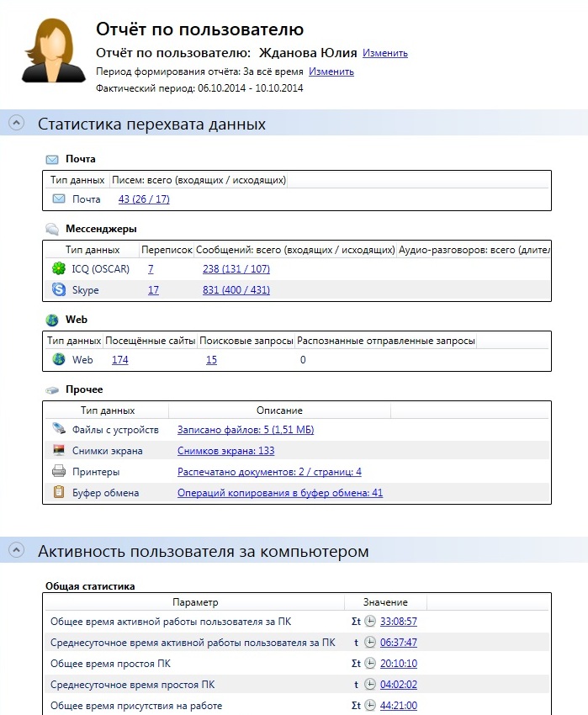Open visited sites link 174
The image size is (588, 715).
tap(120, 360)
